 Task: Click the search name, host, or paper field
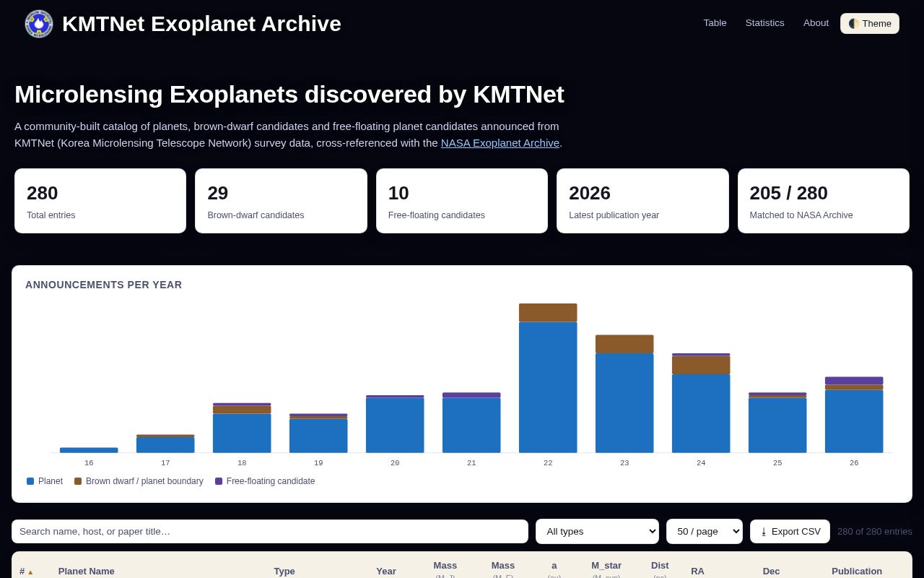click(x=270, y=531)
